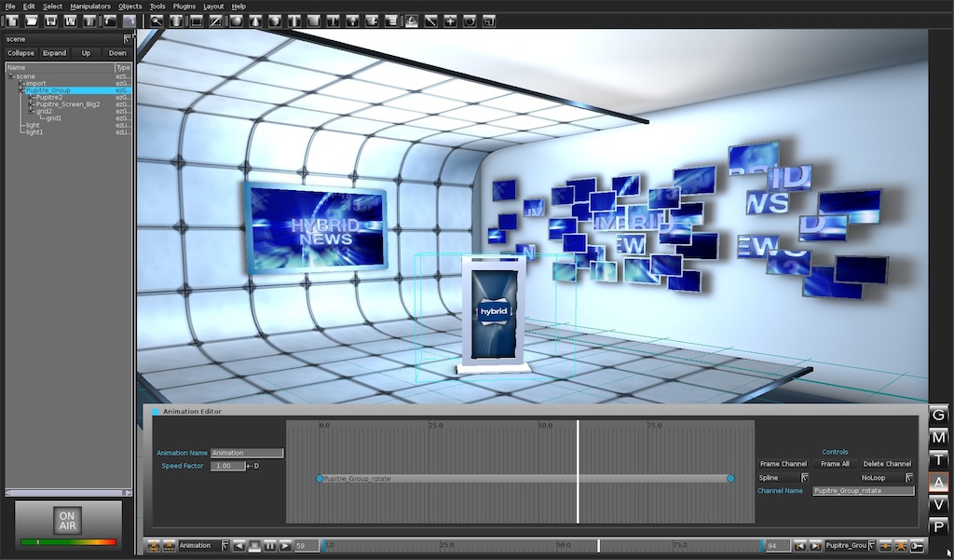Collapse the grid2 tree node
The height and width of the screenshot is (560, 954).
pos(32,112)
